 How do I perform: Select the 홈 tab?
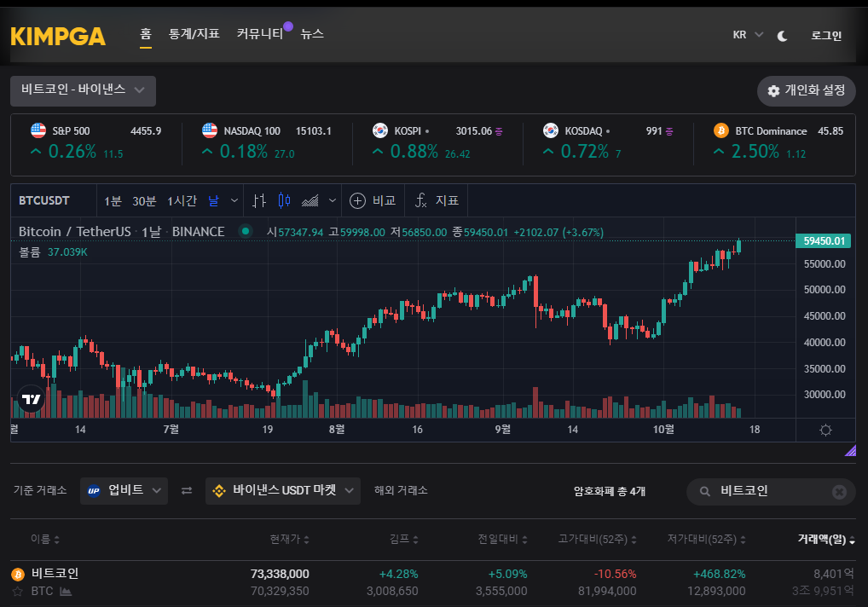pyautogui.click(x=146, y=34)
